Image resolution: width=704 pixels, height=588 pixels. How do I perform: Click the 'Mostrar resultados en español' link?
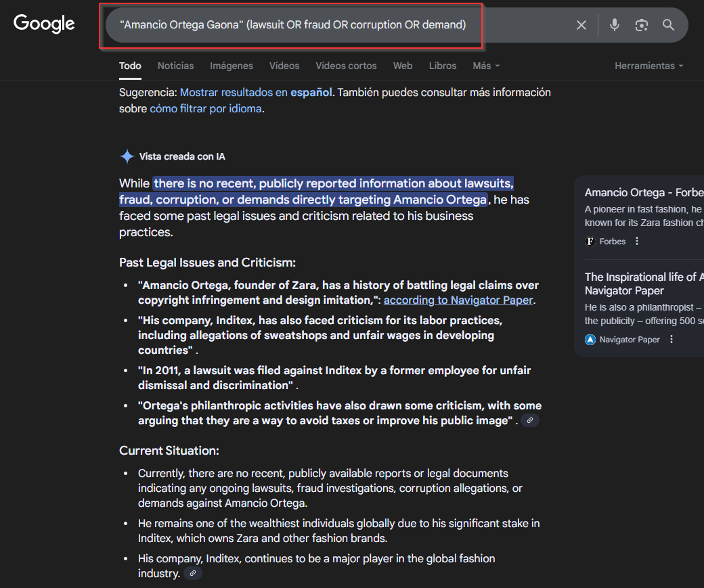coord(256,92)
